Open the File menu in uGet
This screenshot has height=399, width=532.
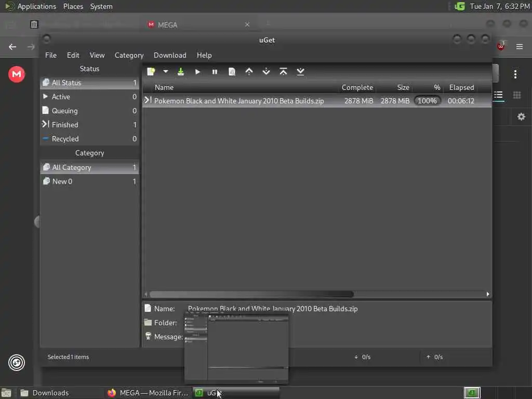[51, 55]
